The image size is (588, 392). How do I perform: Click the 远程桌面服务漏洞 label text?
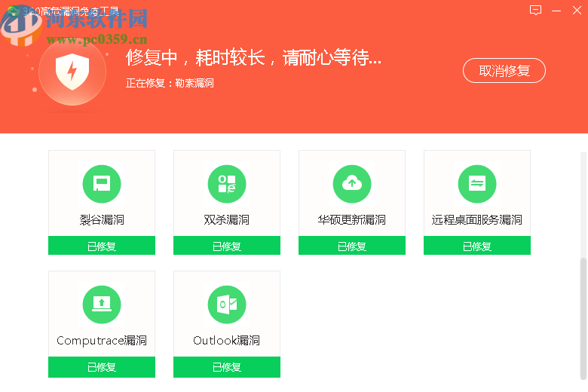point(476,220)
